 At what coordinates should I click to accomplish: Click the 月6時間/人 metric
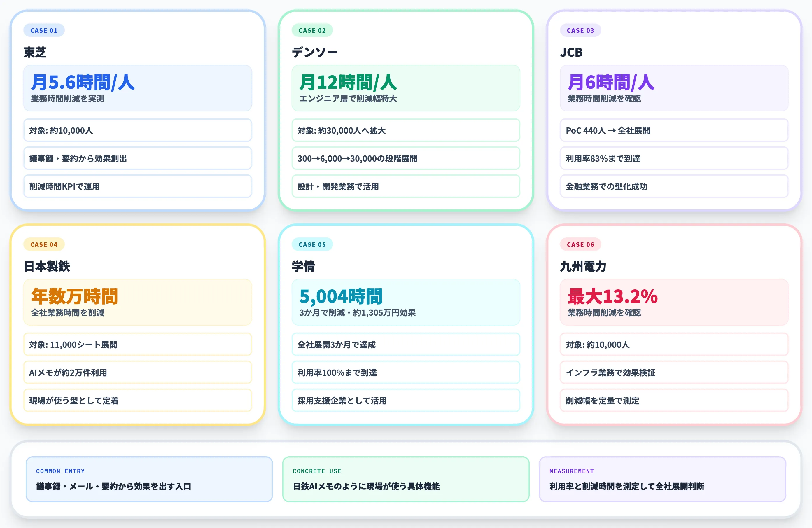tap(611, 82)
